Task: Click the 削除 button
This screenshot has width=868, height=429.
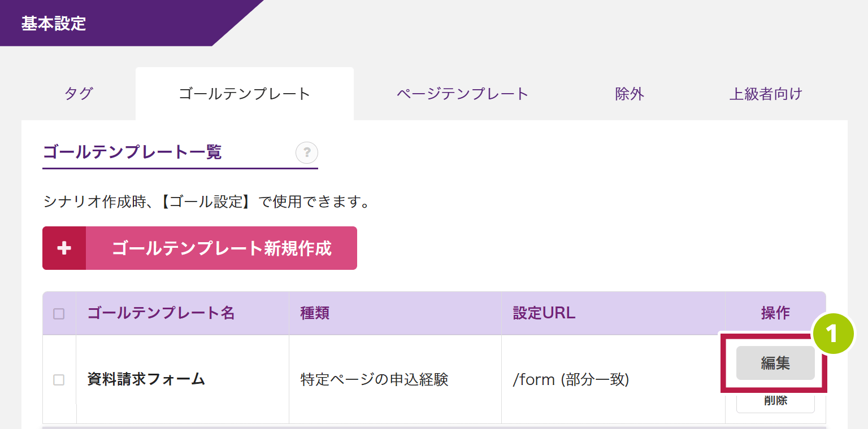Action: click(775, 402)
